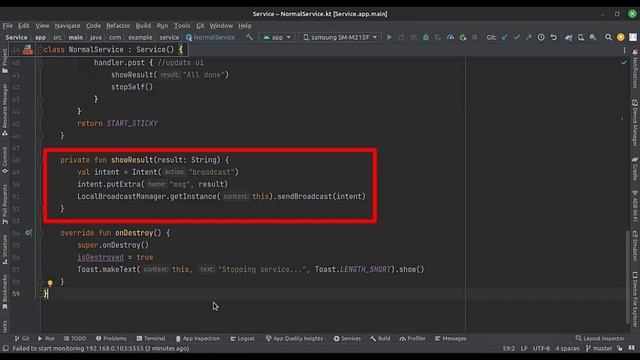Open the UTF-8 encoding selector
This screenshot has height=360, width=640.
(x=541, y=349)
